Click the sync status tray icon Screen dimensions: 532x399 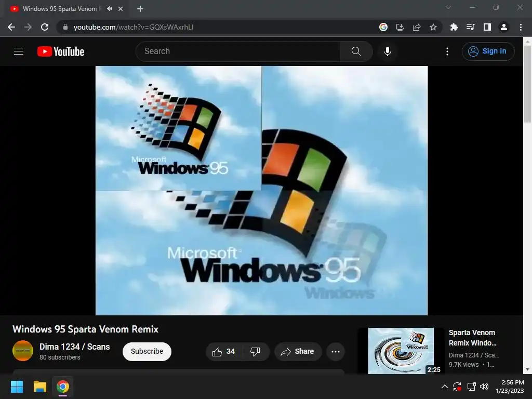pyautogui.click(x=457, y=387)
